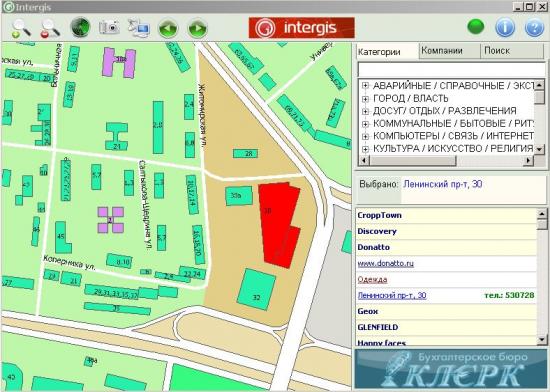This screenshot has width=550, height=392.
Task: Close the Intergis window
Action: (542, 6)
